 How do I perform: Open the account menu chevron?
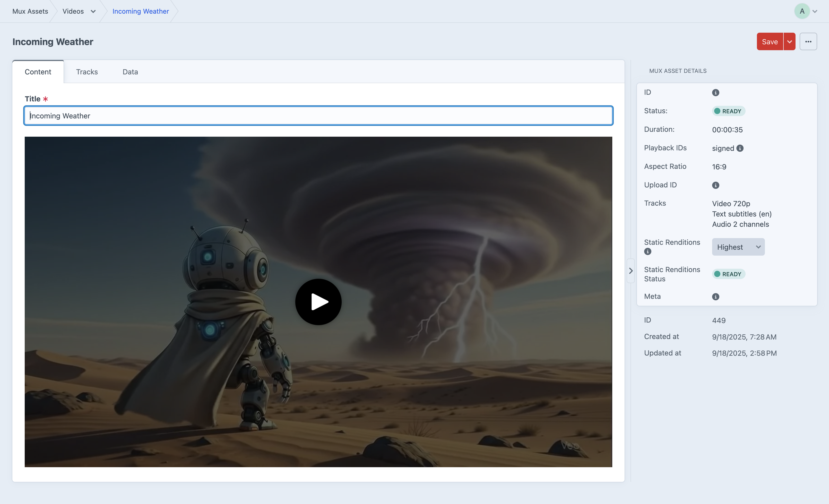point(815,11)
